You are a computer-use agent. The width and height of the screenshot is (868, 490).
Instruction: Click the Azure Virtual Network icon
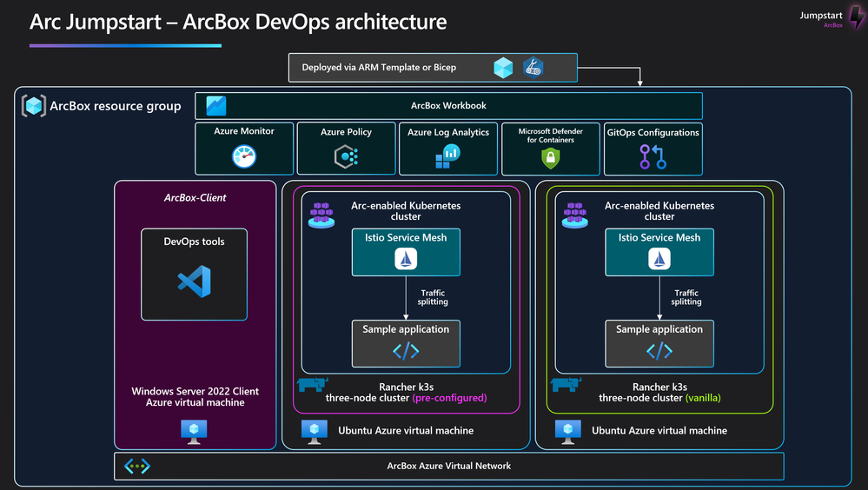pyautogui.click(x=137, y=467)
